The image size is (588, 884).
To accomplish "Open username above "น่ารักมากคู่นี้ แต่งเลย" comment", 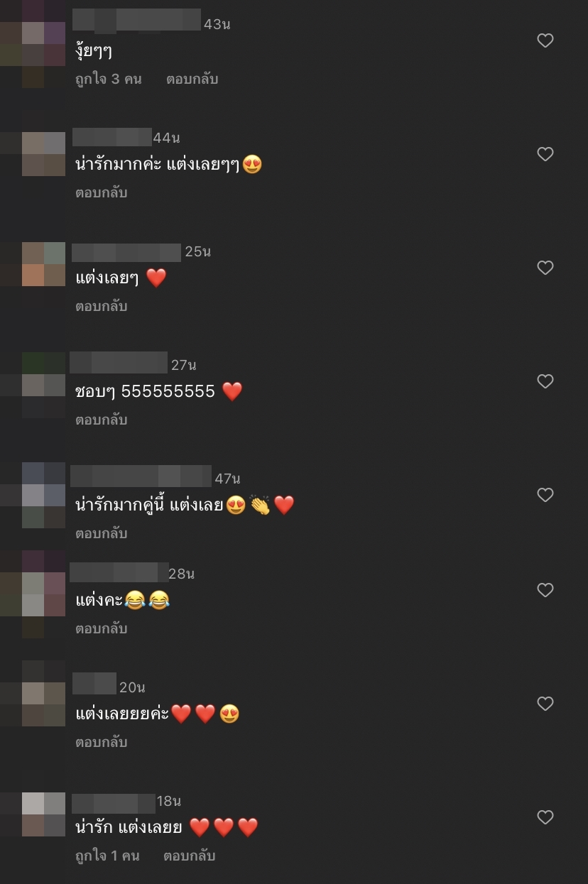I will coord(141,476).
